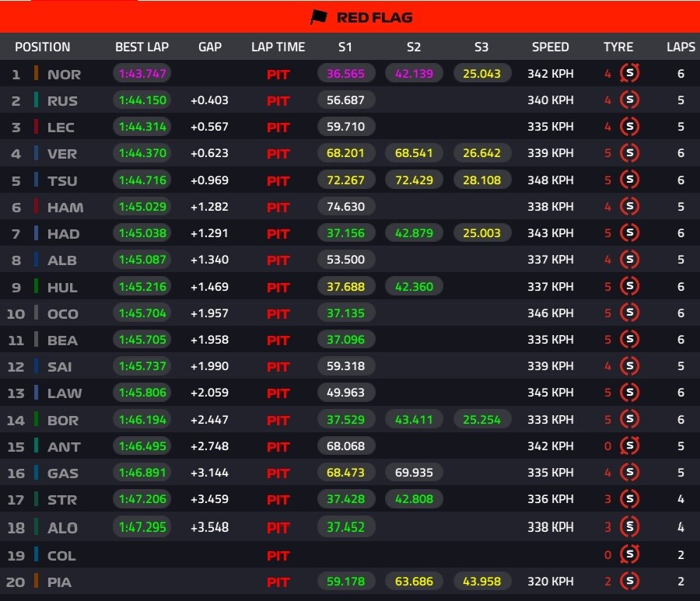Viewport: 700px width, 601px height.
Task: Click the S1 time 53.500
Action: [346, 259]
